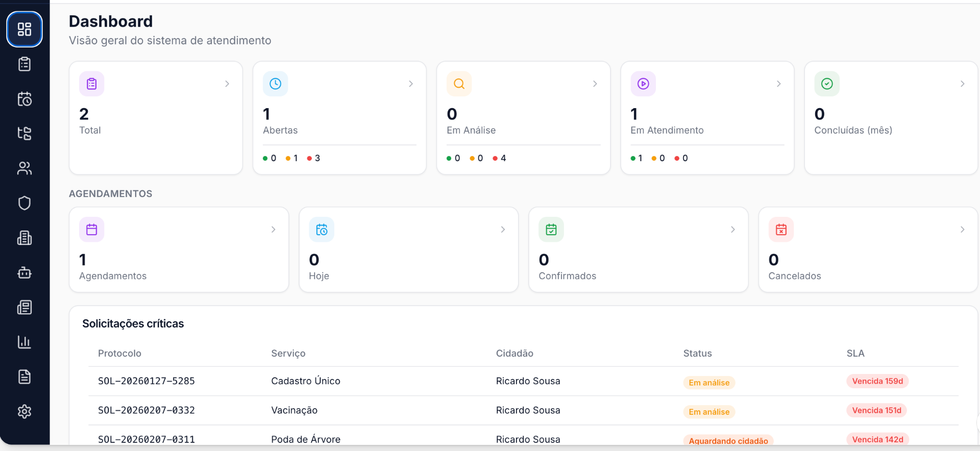This screenshot has width=980, height=451.
Task: Open the clipboard requests icon in sidebar
Action: 24,64
